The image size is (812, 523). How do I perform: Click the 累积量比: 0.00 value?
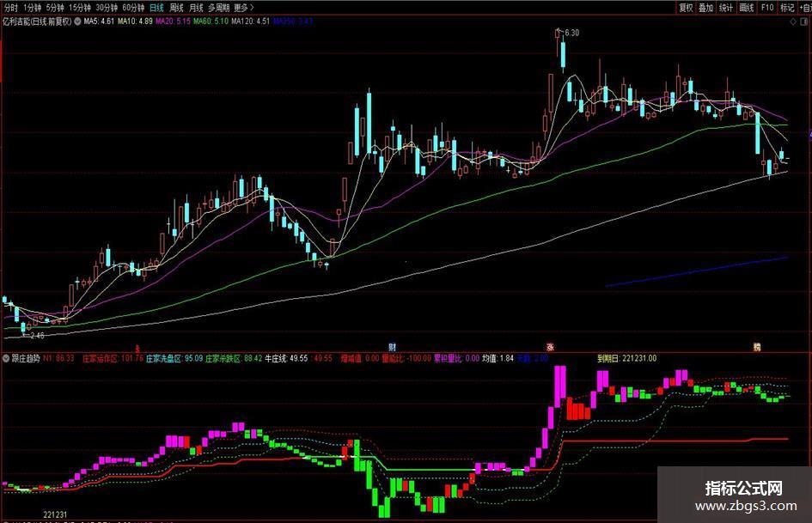456,358
